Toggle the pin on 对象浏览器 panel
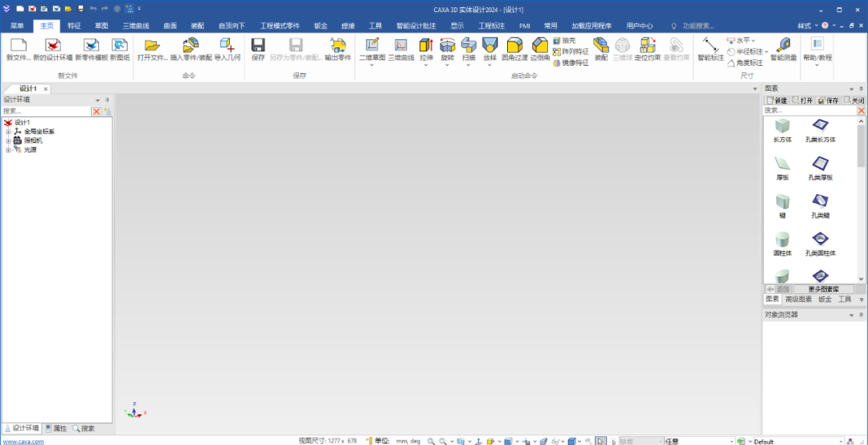868x445 pixels. (x=861, y=316)
